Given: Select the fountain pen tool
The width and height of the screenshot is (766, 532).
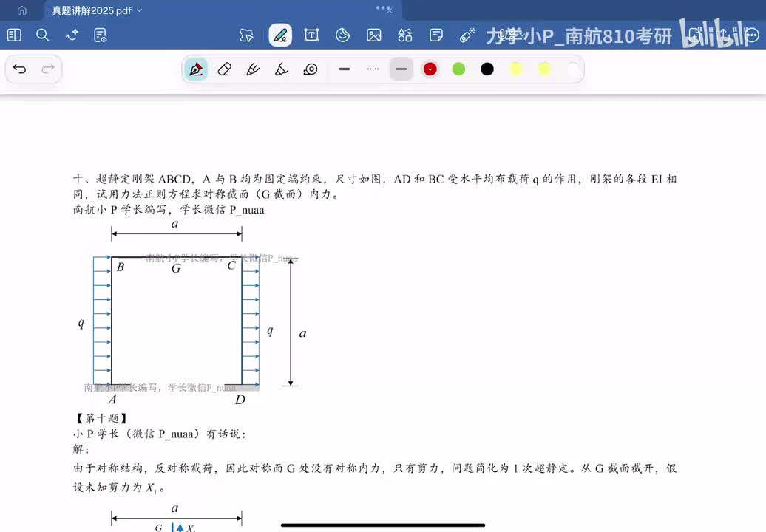Looking at the screenshot, I should point(196,69).
